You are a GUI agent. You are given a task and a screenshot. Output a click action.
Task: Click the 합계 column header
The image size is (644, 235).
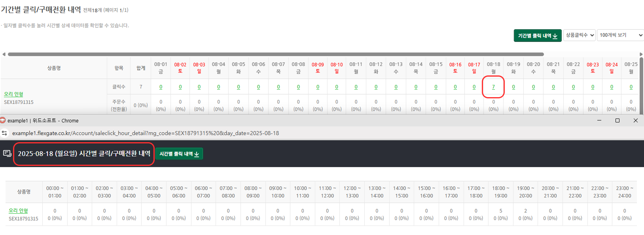coord(141,68)
